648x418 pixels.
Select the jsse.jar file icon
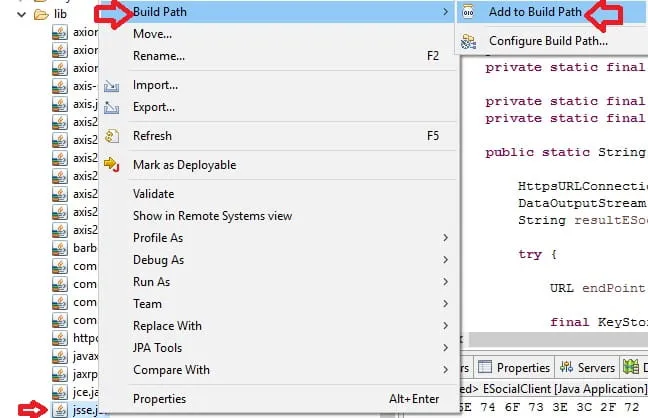[60, 409]
